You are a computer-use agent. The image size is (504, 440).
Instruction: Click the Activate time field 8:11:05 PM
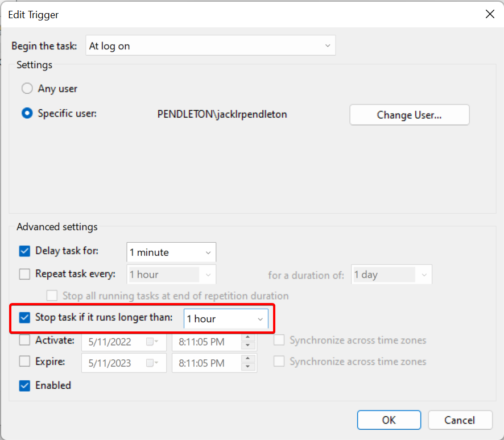[x=206, y=342]
